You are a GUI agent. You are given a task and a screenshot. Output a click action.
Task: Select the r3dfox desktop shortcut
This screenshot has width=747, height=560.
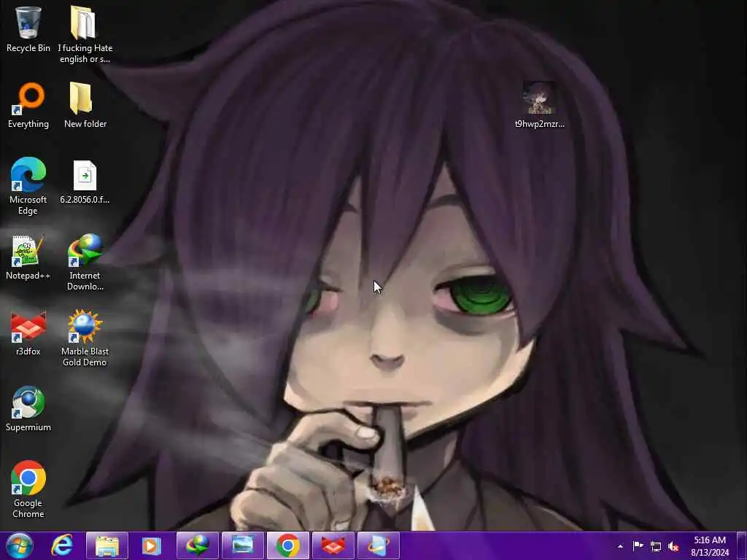[x=28, y=333]
